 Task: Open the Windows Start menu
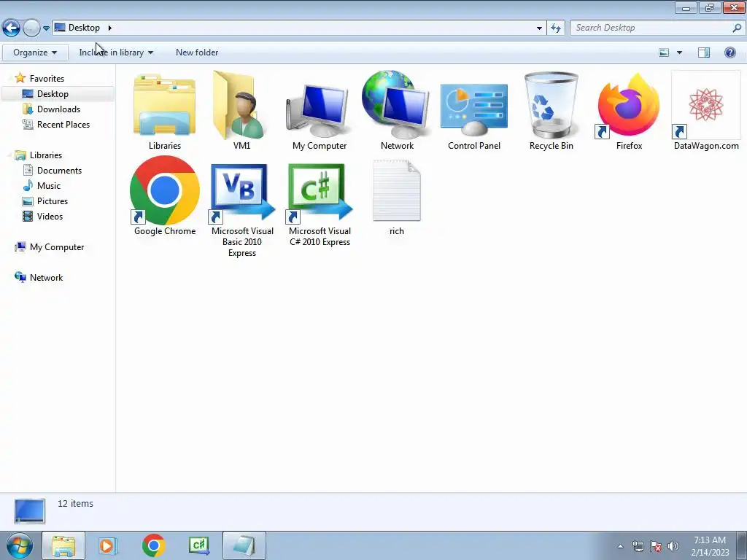(20, 545)
